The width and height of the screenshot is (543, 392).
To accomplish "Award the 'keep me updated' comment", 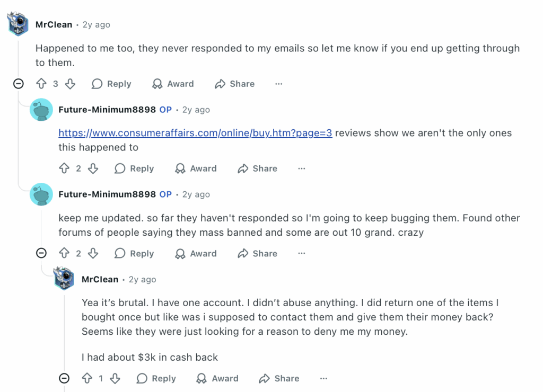I will (x=196, y=253).
